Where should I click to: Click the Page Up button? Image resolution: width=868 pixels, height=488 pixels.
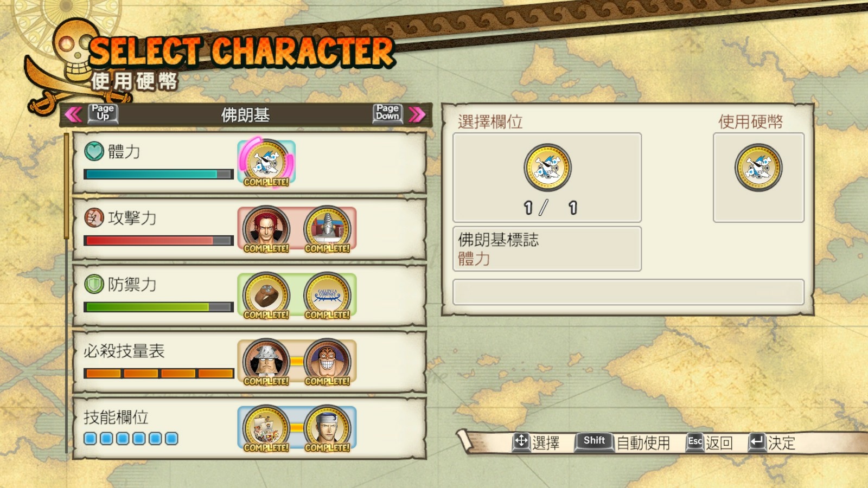(103, 113)
